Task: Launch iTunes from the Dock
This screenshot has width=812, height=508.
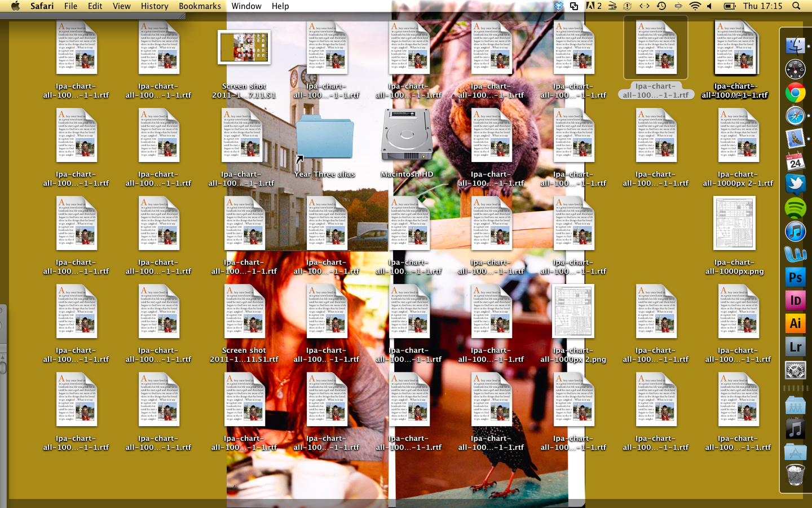Action: 795,231
